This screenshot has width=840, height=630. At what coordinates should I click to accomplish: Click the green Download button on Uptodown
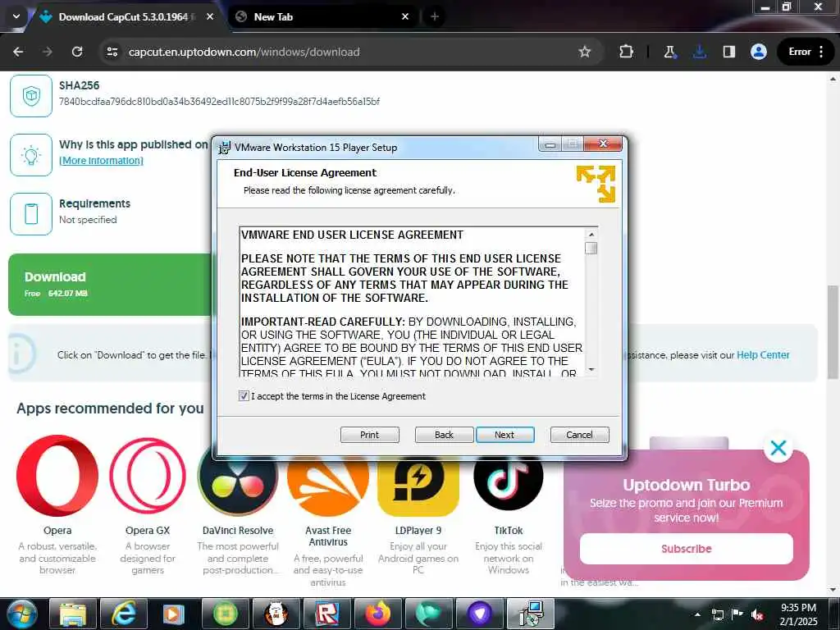(111, 285)
